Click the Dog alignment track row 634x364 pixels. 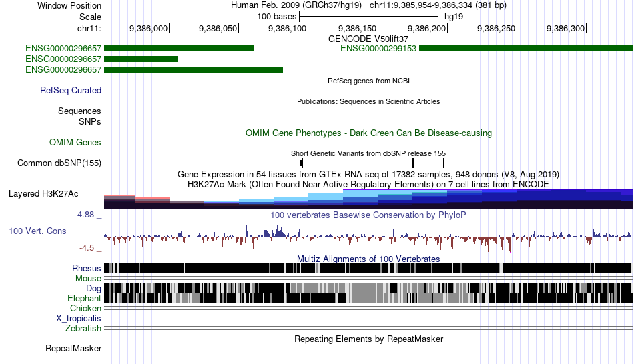pyautogui.click(x=368, y=288)
